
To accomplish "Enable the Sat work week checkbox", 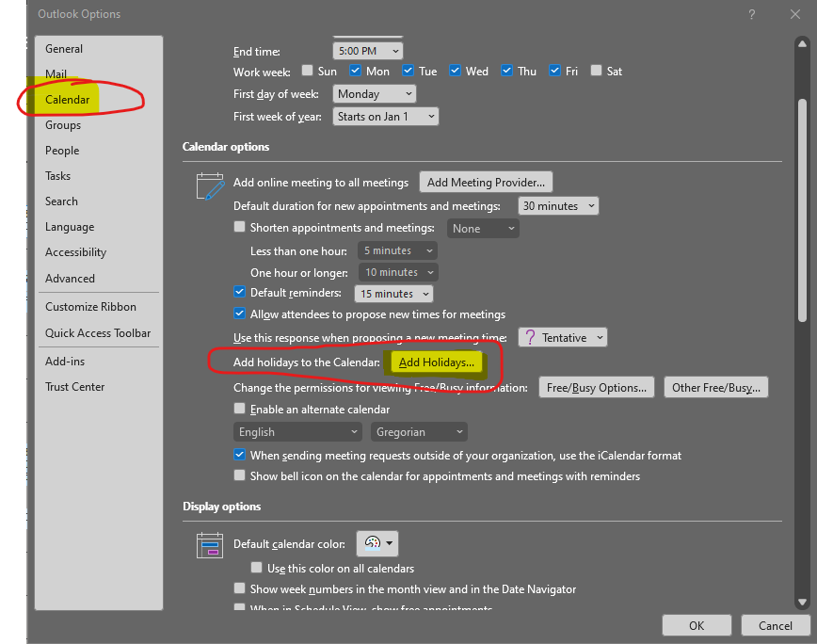I will (596, 71).
